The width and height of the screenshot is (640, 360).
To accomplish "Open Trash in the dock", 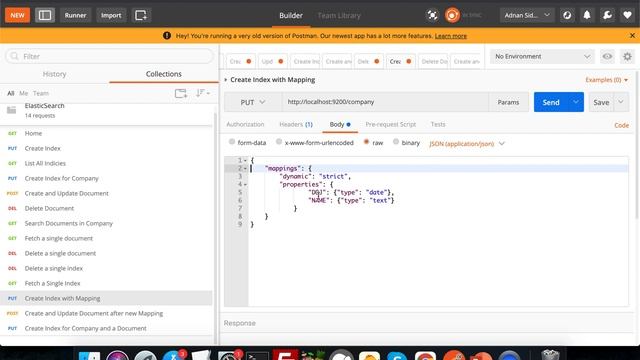I will tap(550, 355).
